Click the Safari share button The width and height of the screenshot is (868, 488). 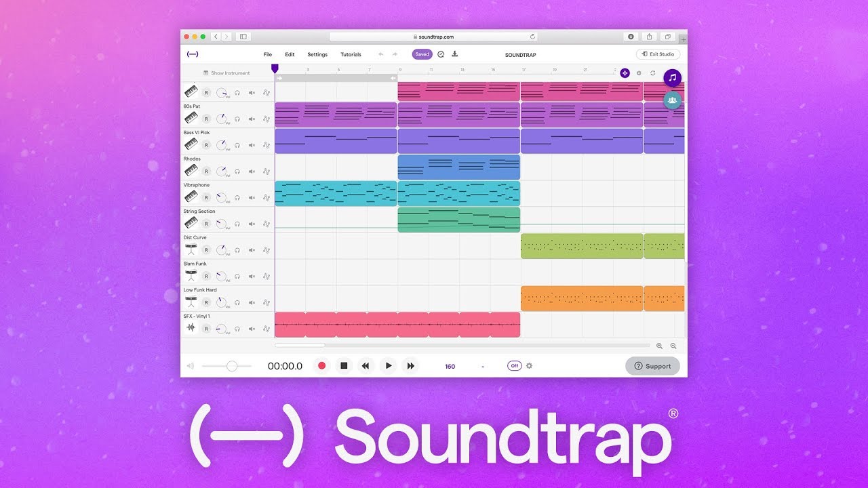(x=649, y=37)
